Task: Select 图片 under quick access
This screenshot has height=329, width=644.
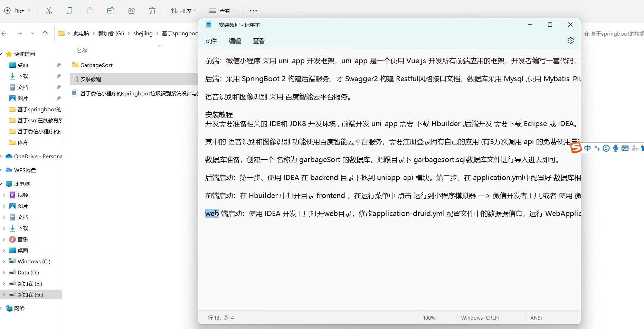Action: click(x=23, y=98)
